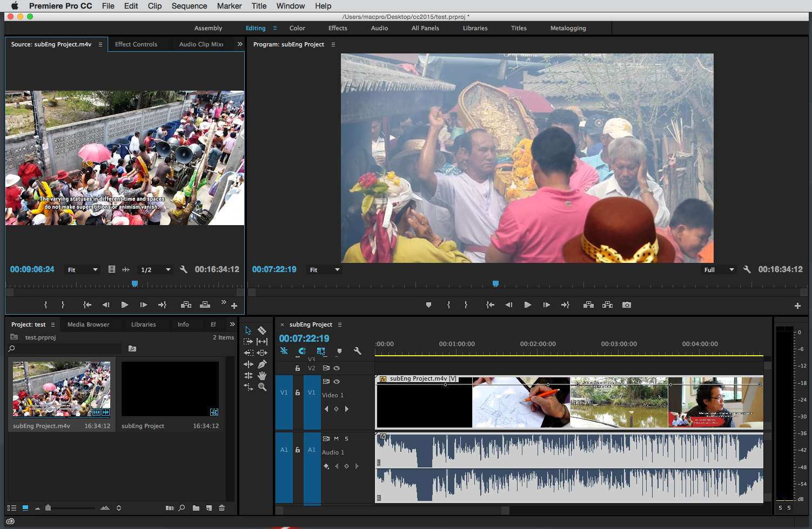Screen dimensions: 812x529
Task: Play clip in Source monitor
Action: tap(124, 305)
